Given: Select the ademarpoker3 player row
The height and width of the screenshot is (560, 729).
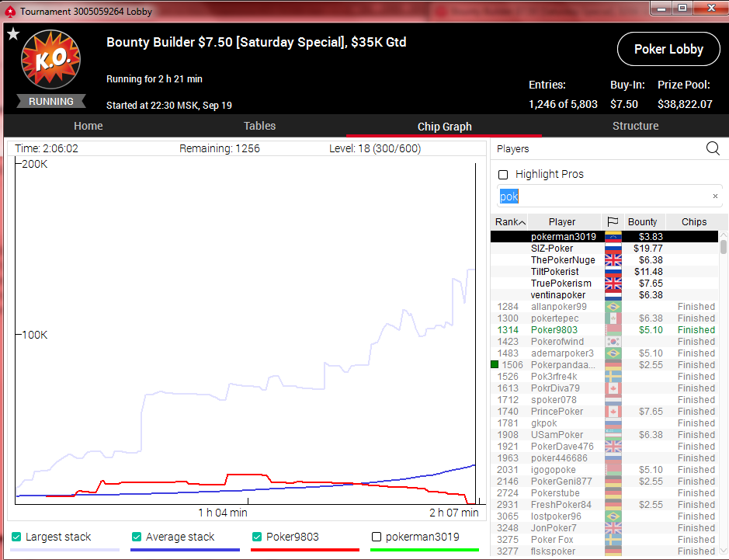Looking at the screenshot, I should (x=604, y=353).
